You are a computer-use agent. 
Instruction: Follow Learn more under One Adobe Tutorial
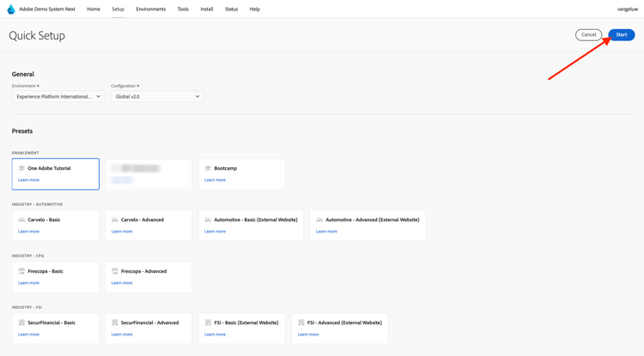click(x=28, y=180)
